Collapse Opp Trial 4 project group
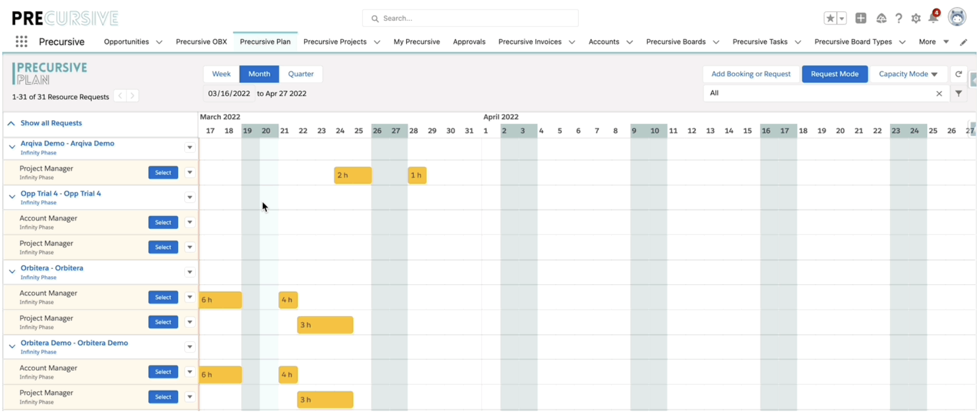 (x=12, y=197)
